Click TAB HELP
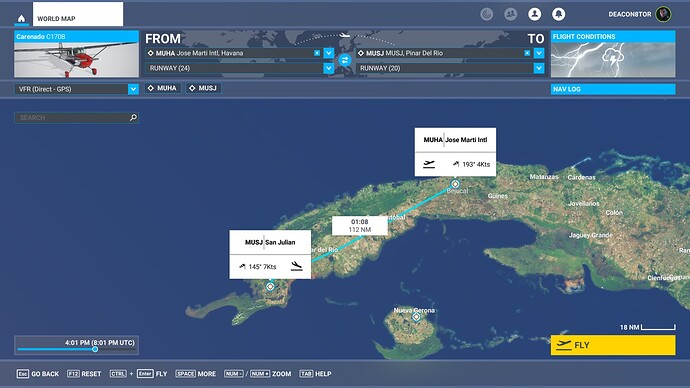The image size is (690, 388). 315,374
